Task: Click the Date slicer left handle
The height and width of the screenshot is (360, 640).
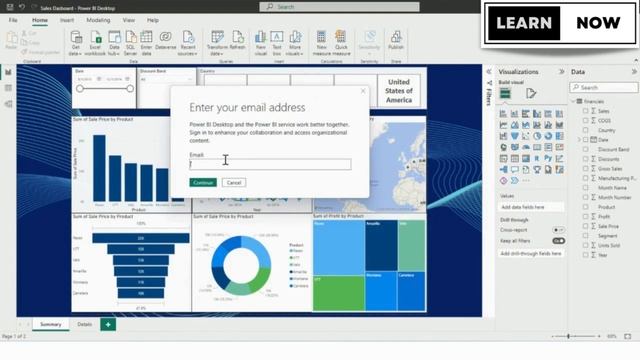Action: pos(80,89)
